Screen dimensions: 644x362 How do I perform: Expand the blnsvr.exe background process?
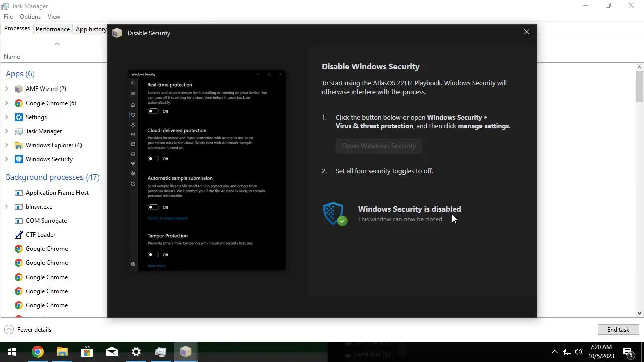[7, 207]
